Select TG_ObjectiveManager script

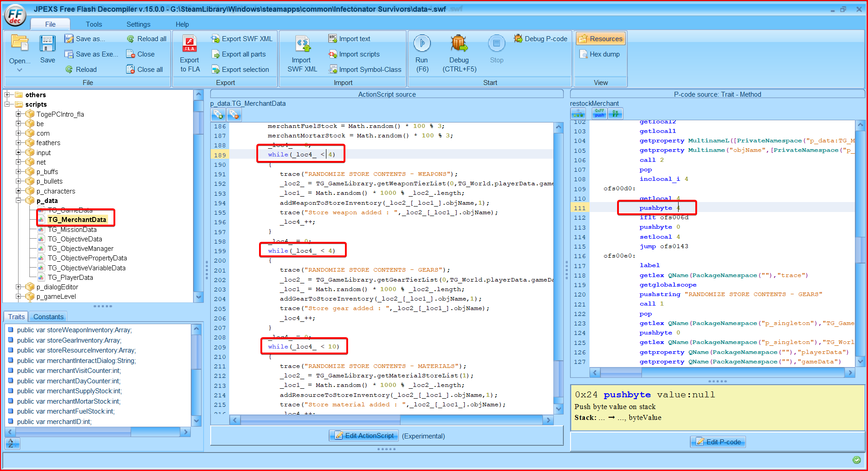point(80,249)
